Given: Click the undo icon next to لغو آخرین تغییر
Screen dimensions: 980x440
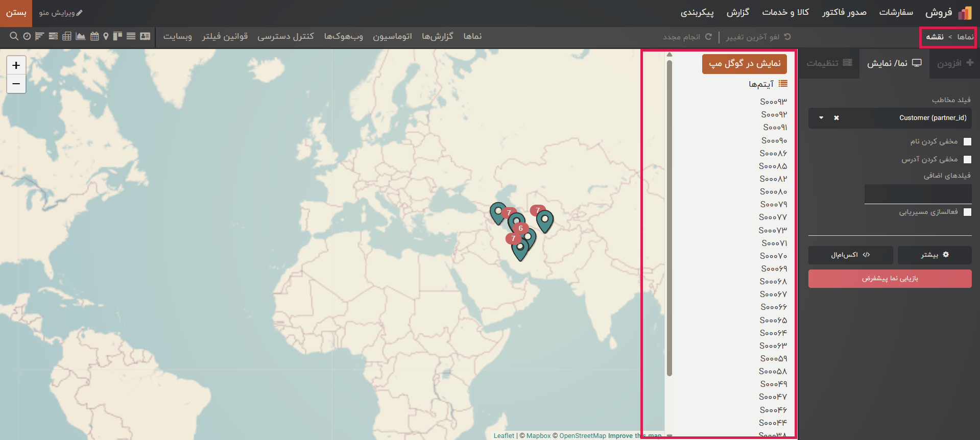Looking at the screenshot, I should click(787, 37).
